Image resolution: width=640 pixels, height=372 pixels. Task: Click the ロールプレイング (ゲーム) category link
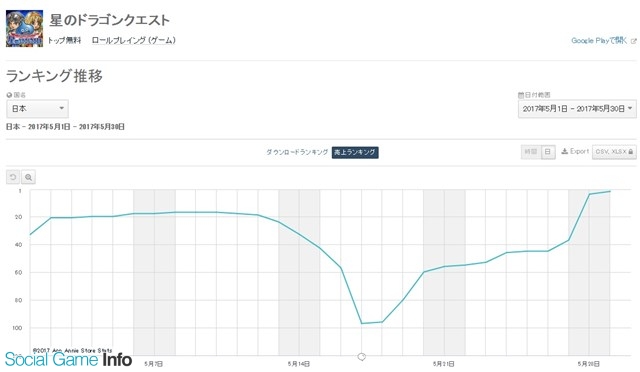133,40
